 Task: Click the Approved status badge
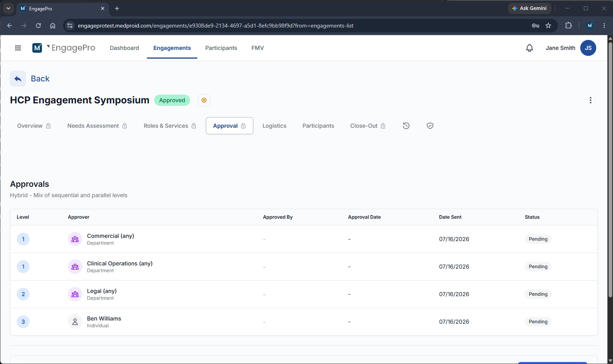(x=172, y=100)
